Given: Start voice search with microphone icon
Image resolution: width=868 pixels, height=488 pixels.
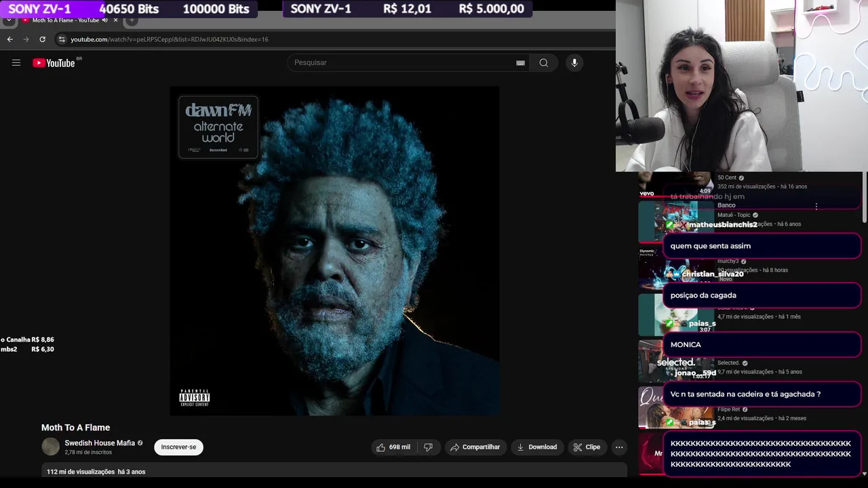Looking at the screenshot, I should [x=574, y=63].
